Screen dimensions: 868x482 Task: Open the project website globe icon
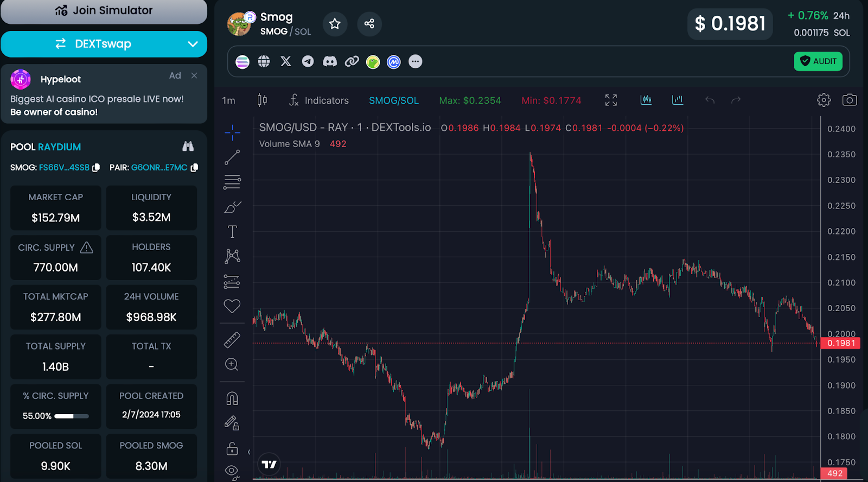[x=264, y=61]
